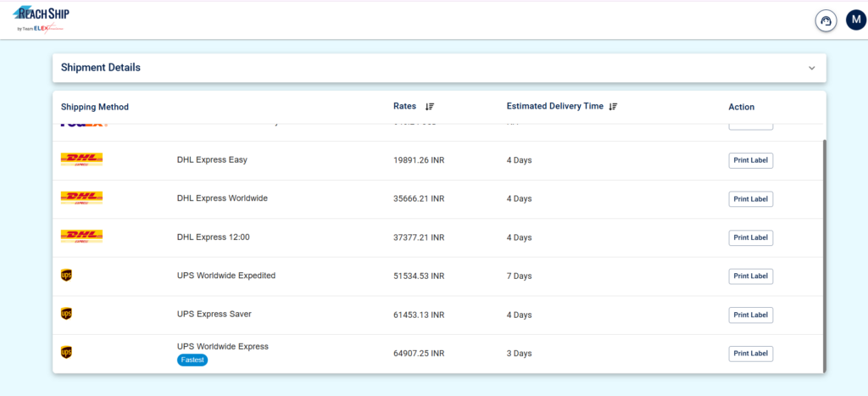Screen dimensions: 868x396
Task: Click UPS logo in Worldwide Expedited row
Action: click(66, 276)
